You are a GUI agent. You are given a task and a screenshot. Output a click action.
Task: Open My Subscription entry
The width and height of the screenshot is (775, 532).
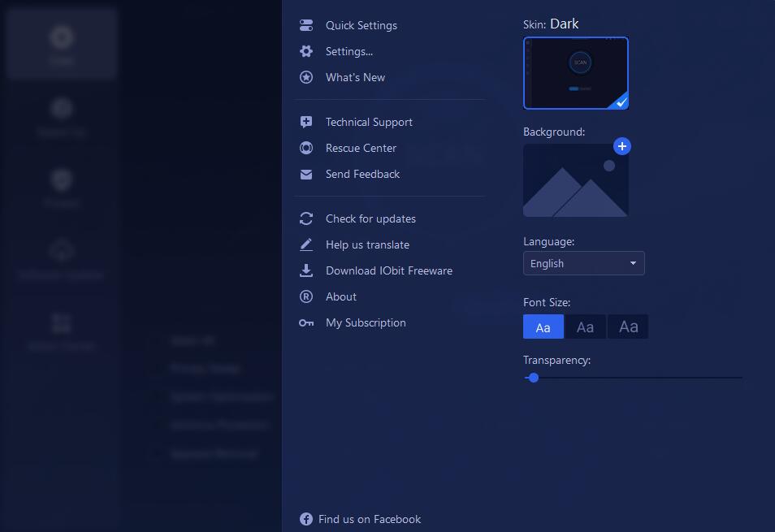pyautogui.click(x=366, y=322)
